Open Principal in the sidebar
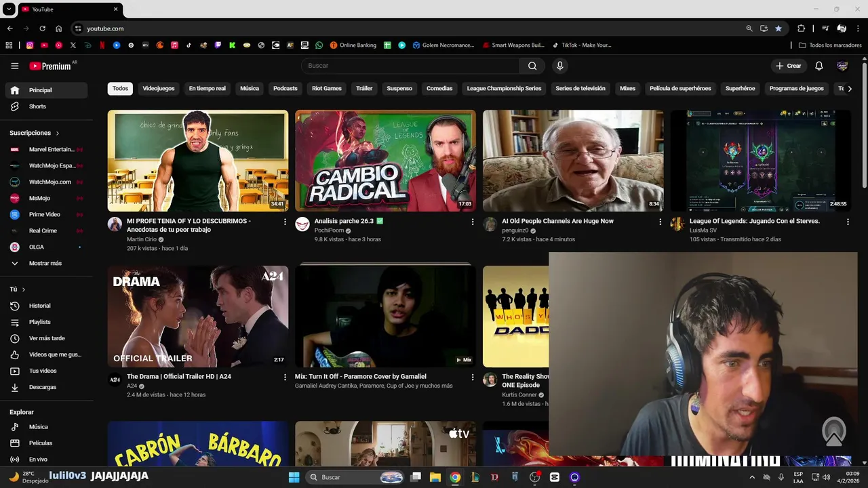Image resolution: width=868 pixels, height=488 pixels. 46,90
